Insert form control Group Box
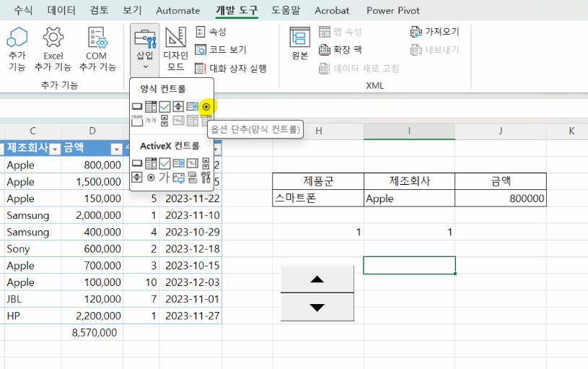Viewport: 588px width, 369px height. click(137, 121)
